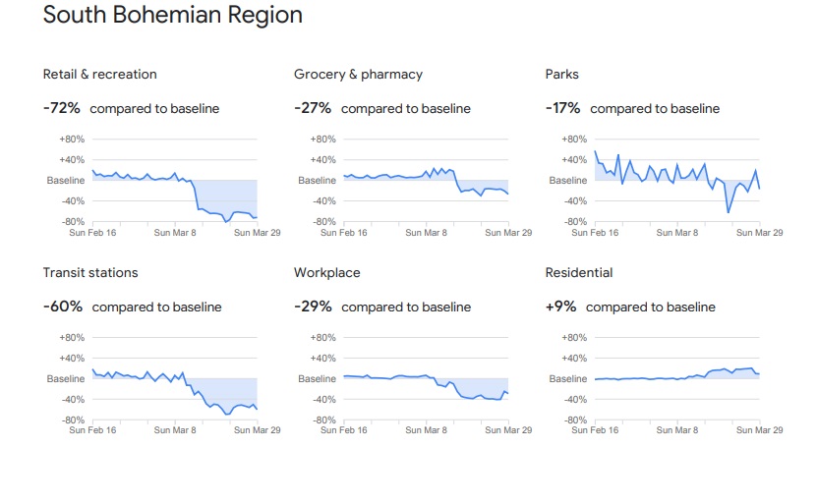
Task: Open the Parks trend chart
Action: (676, 182)
